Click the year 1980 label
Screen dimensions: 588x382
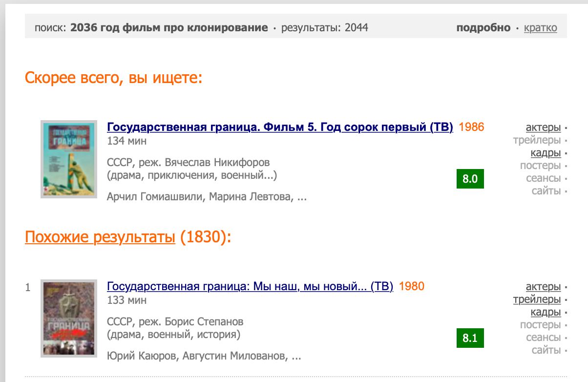coord(412,287)
